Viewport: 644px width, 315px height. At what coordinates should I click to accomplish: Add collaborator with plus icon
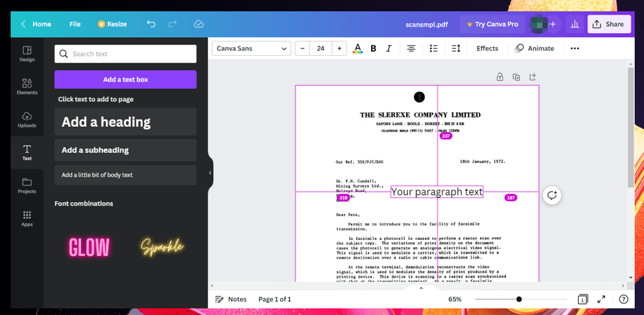[553, 25]
